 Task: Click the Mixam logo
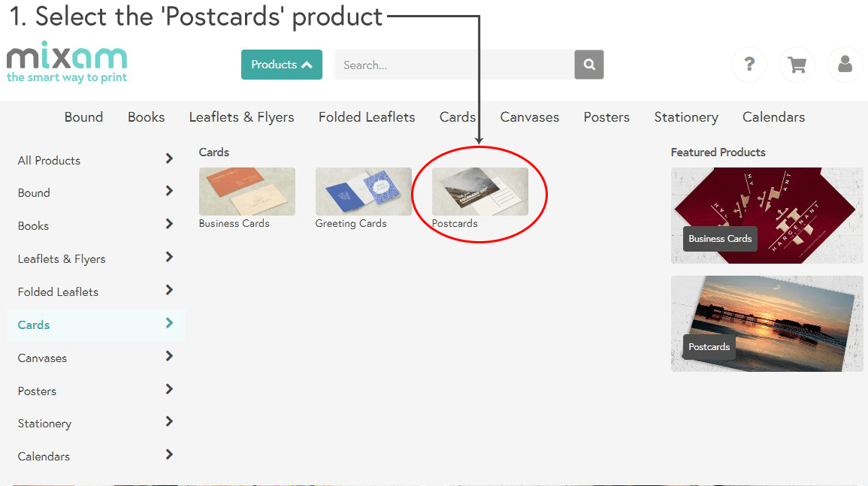click(x=67, y=62)
